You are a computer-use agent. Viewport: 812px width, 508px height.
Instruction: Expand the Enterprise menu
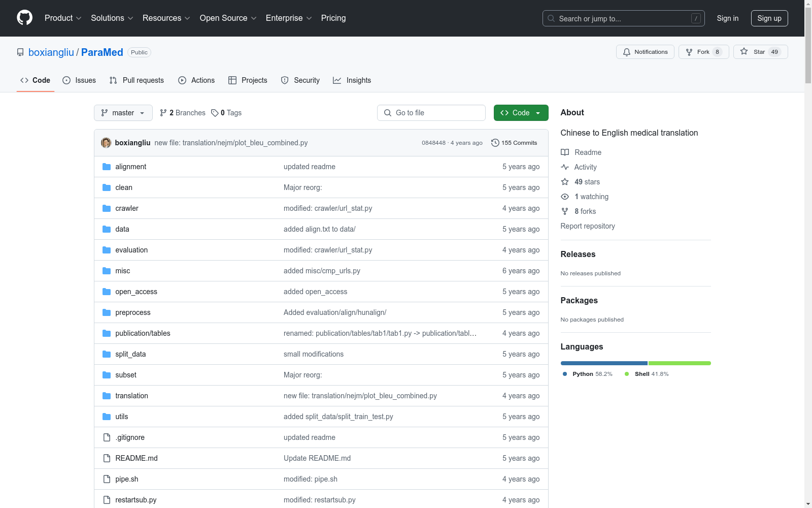[x=289, y=18]
